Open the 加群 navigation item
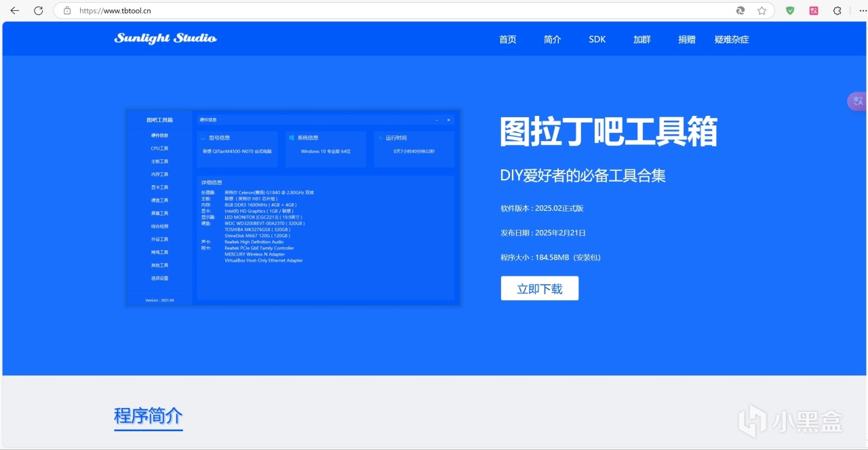This screenshot has width=868, height=450. click(x=642, y=39)
